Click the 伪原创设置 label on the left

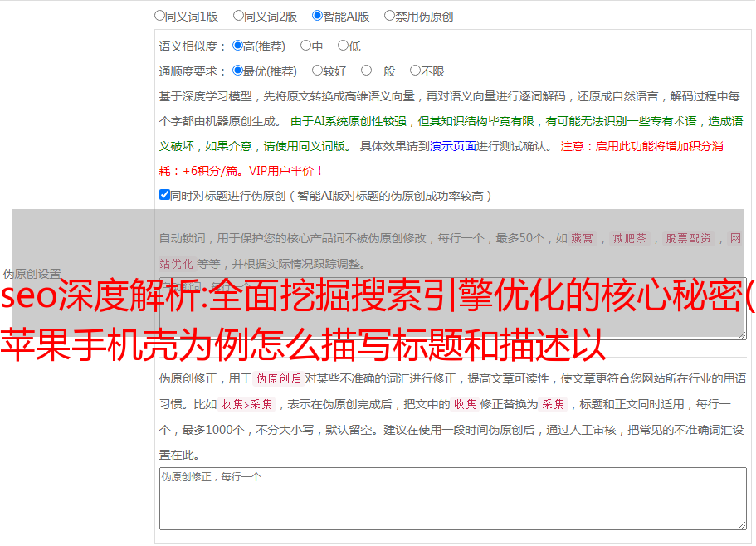[x=32, y=274]
